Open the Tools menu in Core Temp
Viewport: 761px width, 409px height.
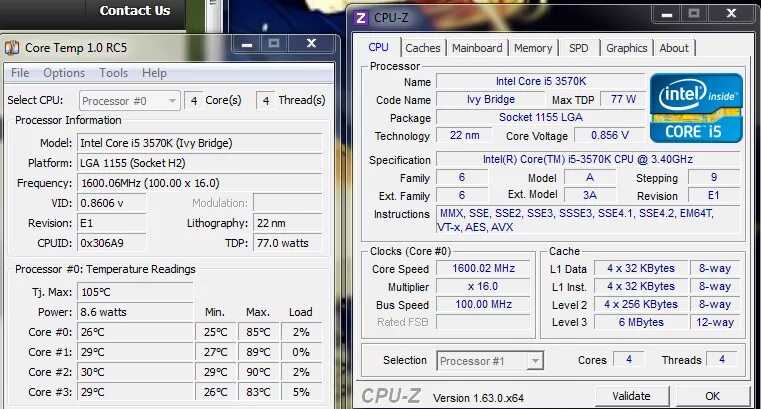(114, 73)
